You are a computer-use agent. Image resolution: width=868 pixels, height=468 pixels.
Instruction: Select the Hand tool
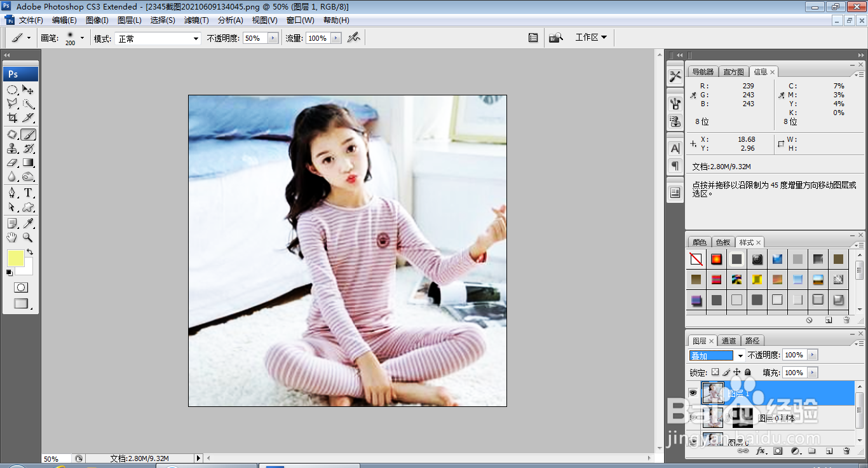pyautogui.click(x=12, y=238)
